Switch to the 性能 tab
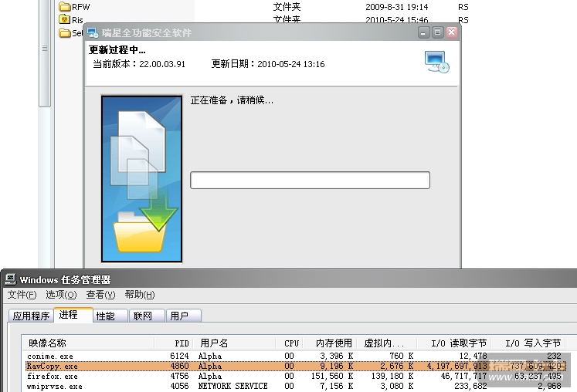The height and width of the screenshot is (392, 577). 110,316
